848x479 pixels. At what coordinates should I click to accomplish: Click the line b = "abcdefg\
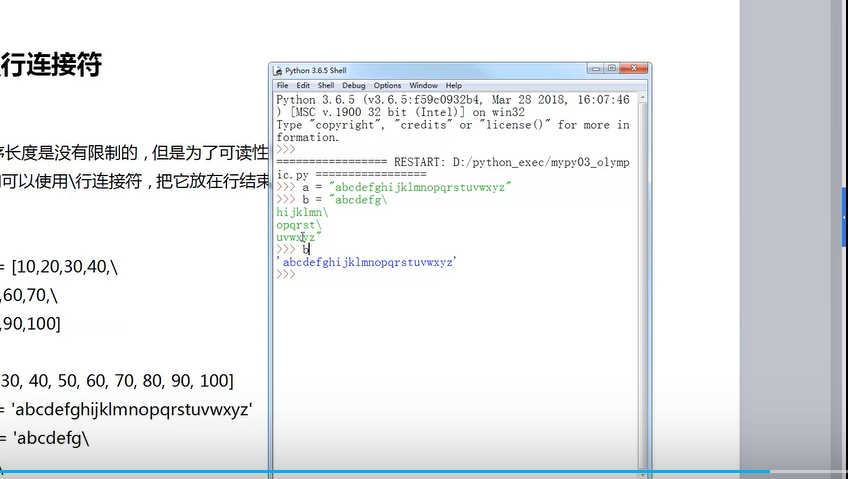click(332, 199)
